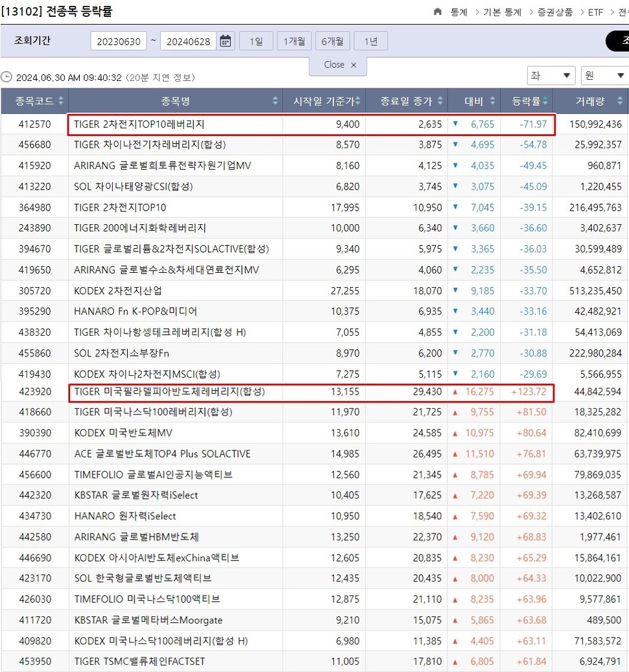Select TIGER 2차전지TOP10레버리지 row name
629x672 pixels.
[139, 124]
